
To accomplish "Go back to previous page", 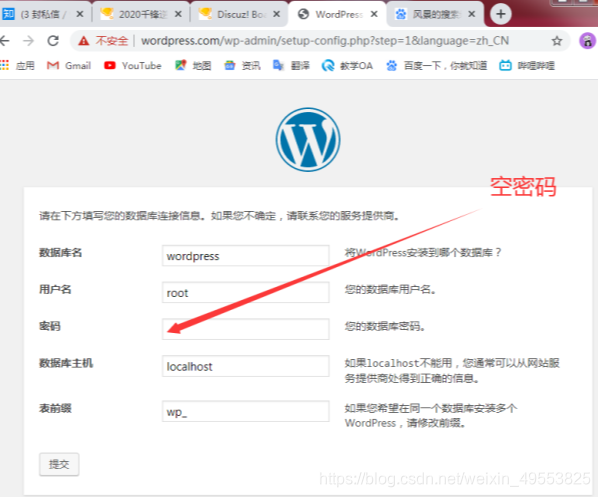I will [5, 41].
